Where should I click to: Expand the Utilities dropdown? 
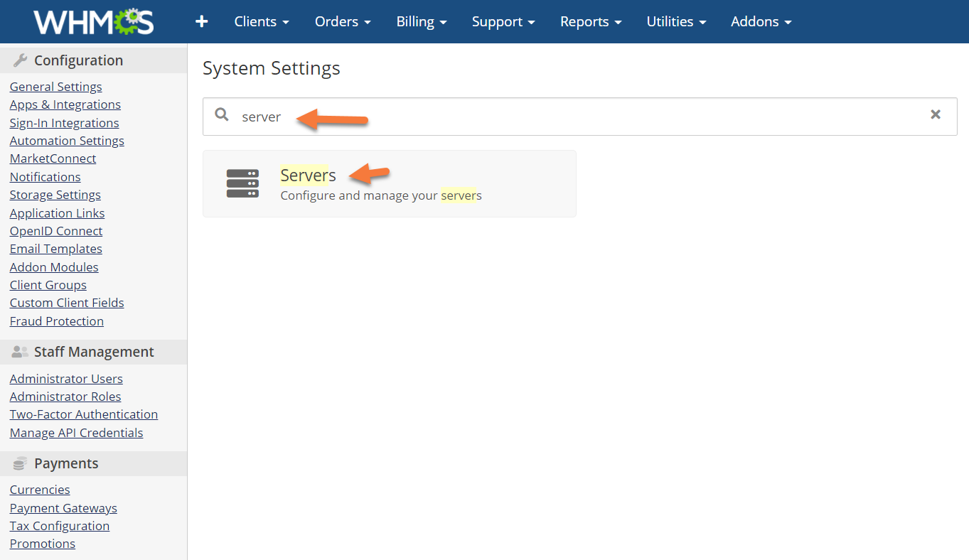tap(676, 22)
